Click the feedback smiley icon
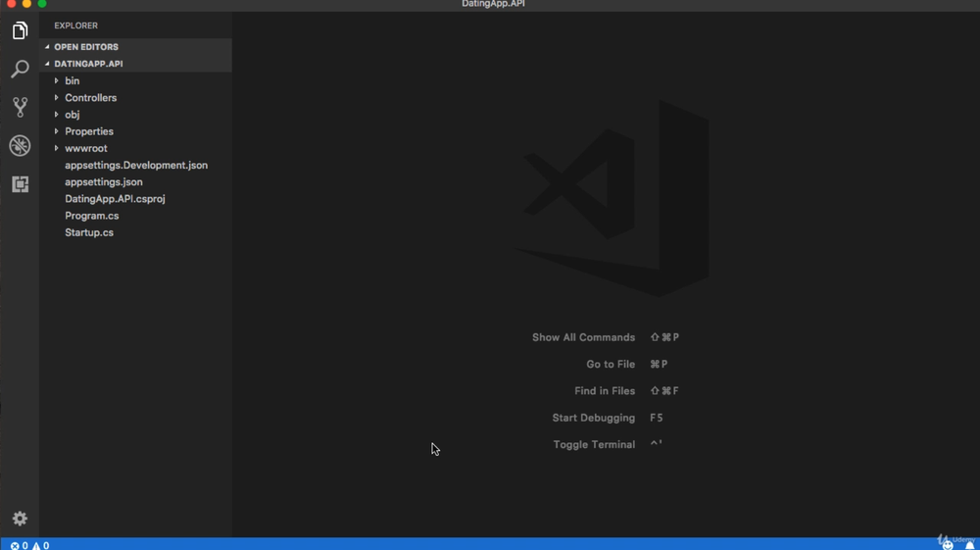 click(948, 545)
